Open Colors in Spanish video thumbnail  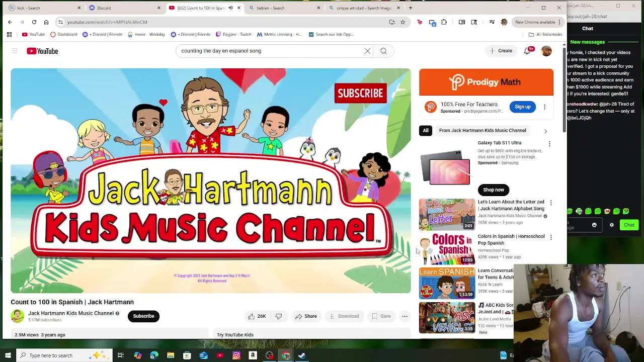pos(447,249)
